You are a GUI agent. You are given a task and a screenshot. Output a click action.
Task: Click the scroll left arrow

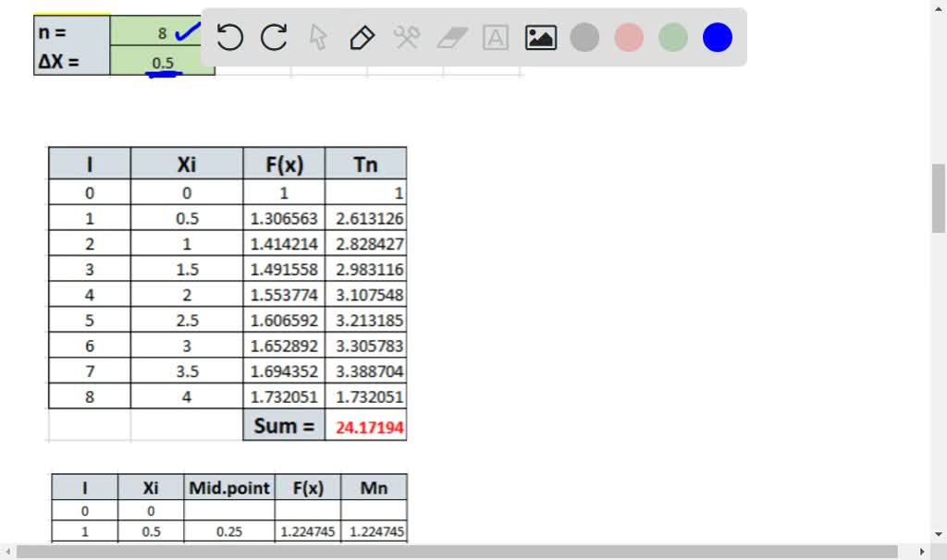point(7,552)
